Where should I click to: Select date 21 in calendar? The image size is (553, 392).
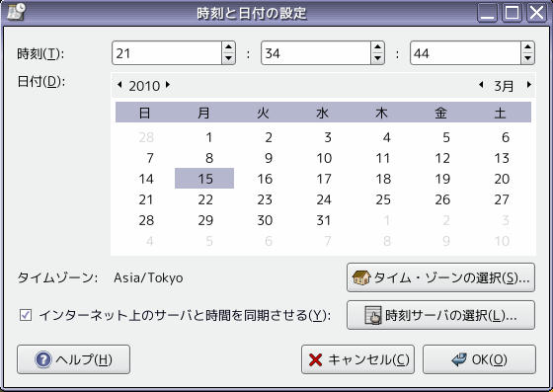pyautogui.click(x=146, y=199)
